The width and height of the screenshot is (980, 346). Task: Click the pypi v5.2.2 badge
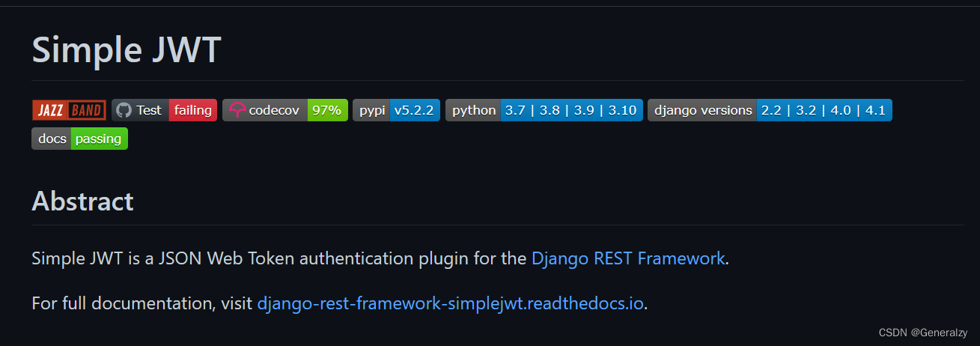pyautogui.click(x=396, y=110)
